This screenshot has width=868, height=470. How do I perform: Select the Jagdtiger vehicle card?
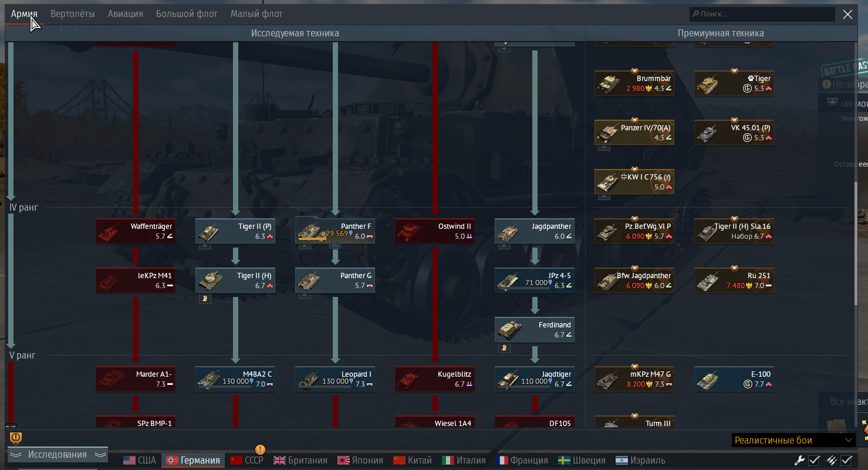coord(535,379)
